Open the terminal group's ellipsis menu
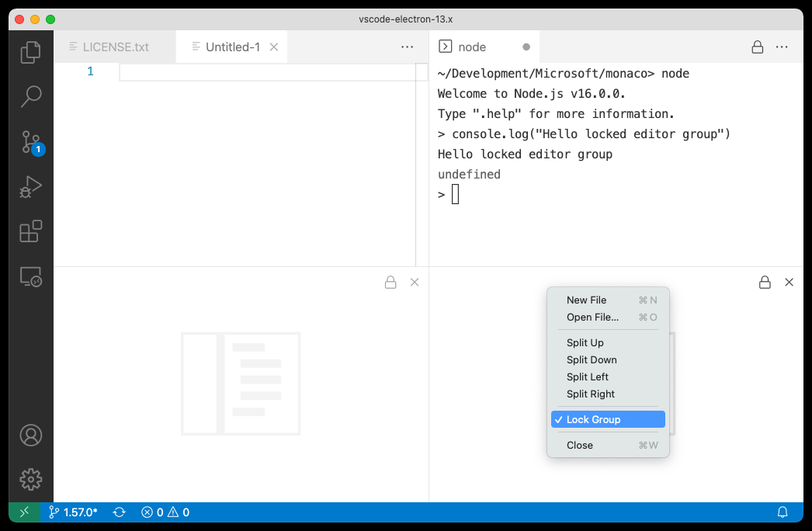Viewport: 812px width, 531px height. click(x=782, y=47)
